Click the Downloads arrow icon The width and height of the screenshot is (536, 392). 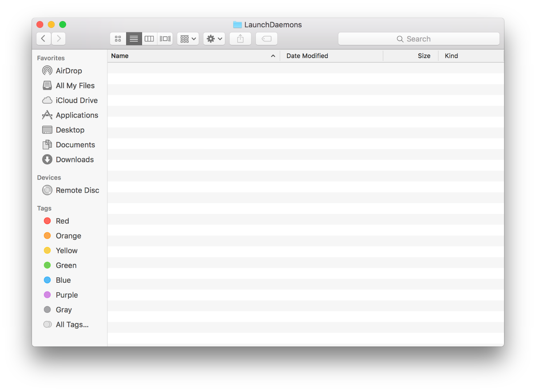pos(47,159)
